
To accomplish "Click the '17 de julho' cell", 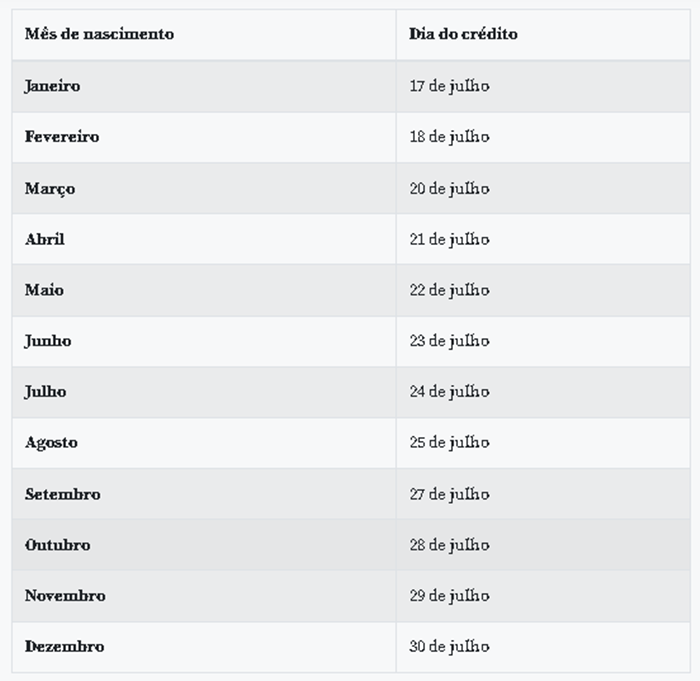I will tap(449, 86).
